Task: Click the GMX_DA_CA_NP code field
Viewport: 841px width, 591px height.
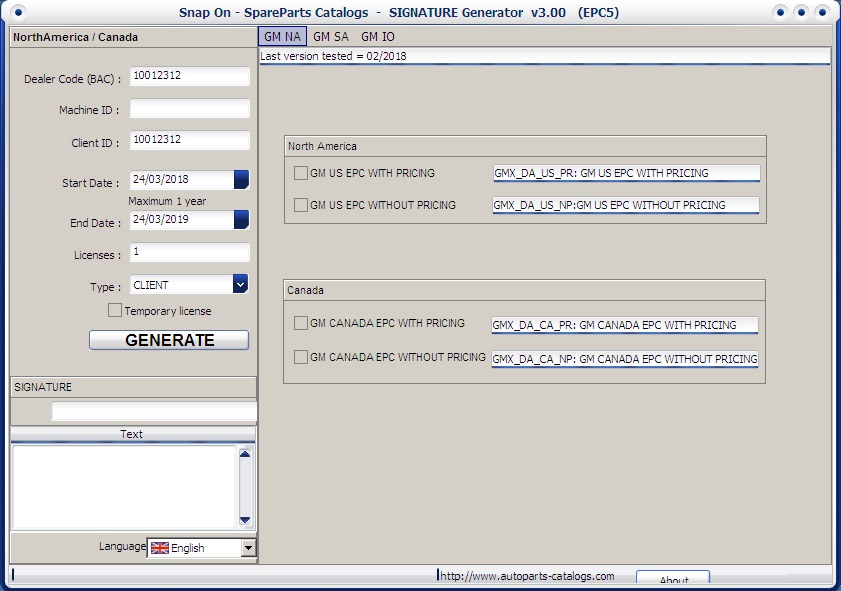Action: click(625, 359)
